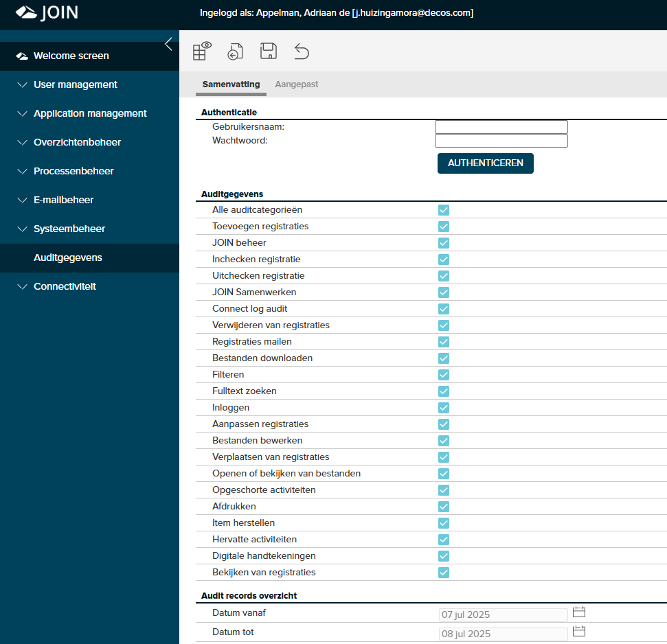Open Welcome screen from sidebar
Image resolution: width=667 pixels, height=644 pixels.
coord(71,56)
